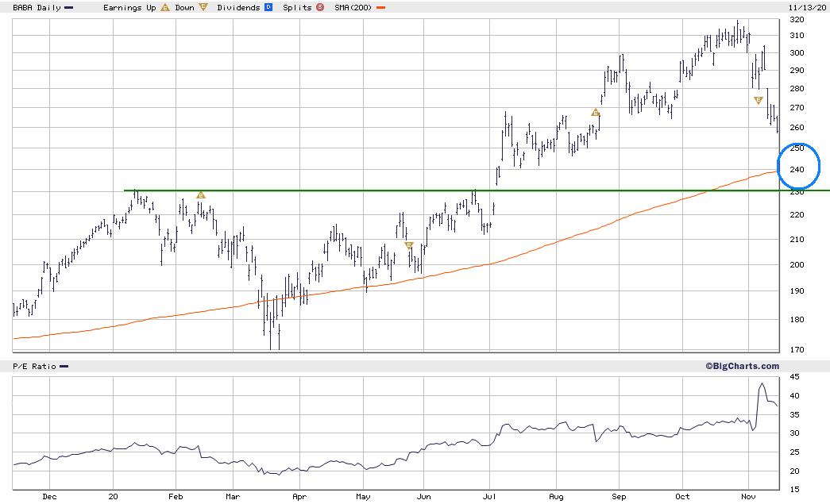
Task: Click the 310 price axis label
Action: (x=797, y=36)
